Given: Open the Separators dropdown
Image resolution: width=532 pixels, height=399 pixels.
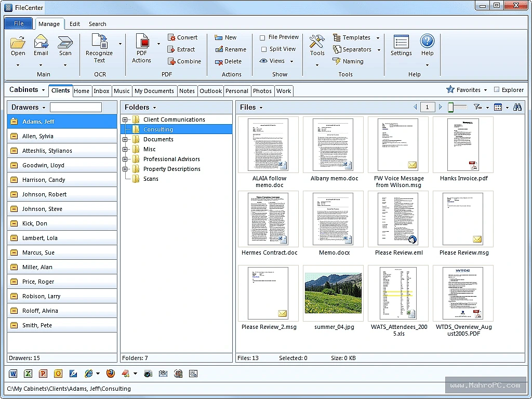Looking at the screenshot, I should pos(379,50).
